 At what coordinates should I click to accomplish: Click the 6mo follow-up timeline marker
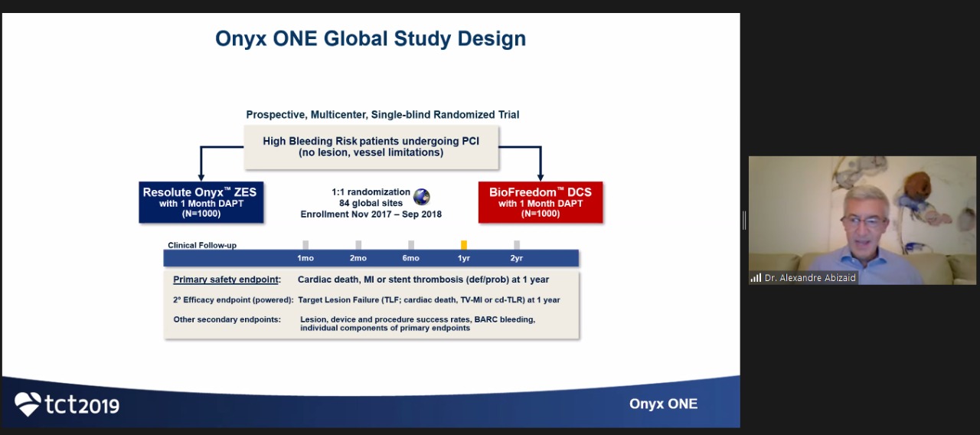coord(411,245)
